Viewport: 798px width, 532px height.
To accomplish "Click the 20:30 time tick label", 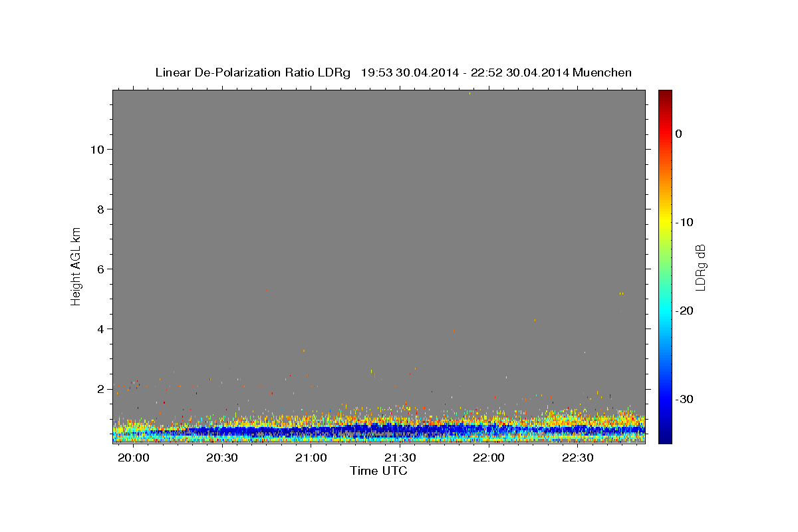I will coord(222,458).
